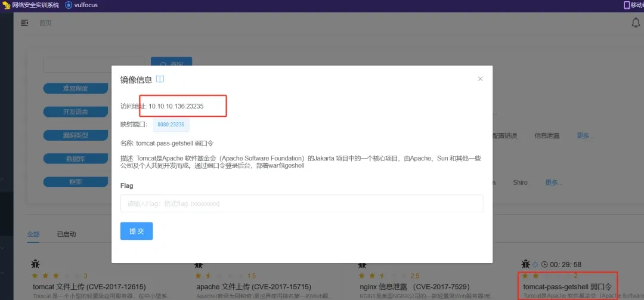Filter by 配置错误 vulnerability type
This screenshot has width=644, height=300.
coord(505,135)
